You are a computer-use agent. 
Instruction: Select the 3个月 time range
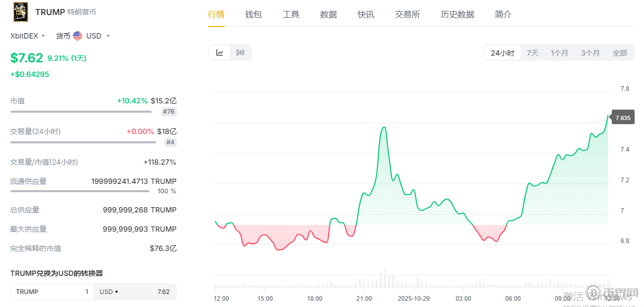pos(590,53)
